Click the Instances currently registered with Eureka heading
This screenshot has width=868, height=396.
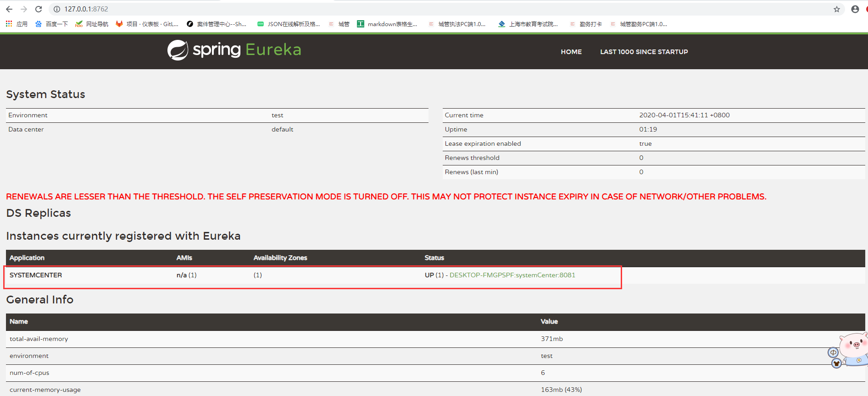(x=123, y=236)
